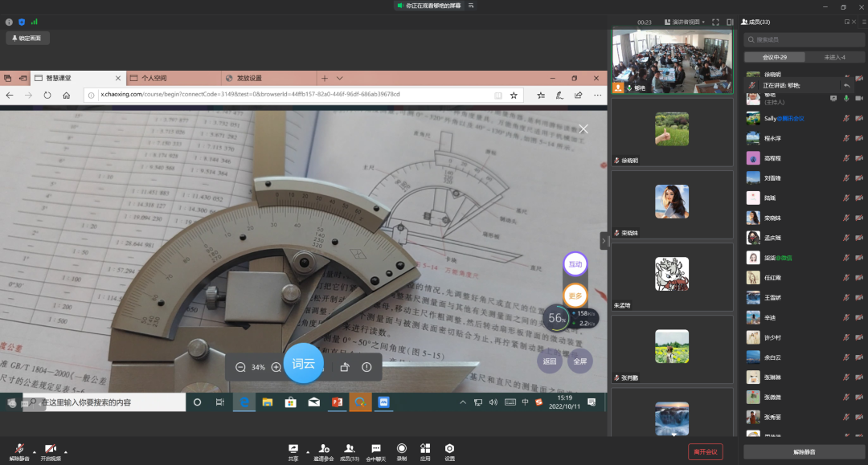Click the x.chaoxing.com address bar
This screenshot has height=465, width=868.
[303, 95]
